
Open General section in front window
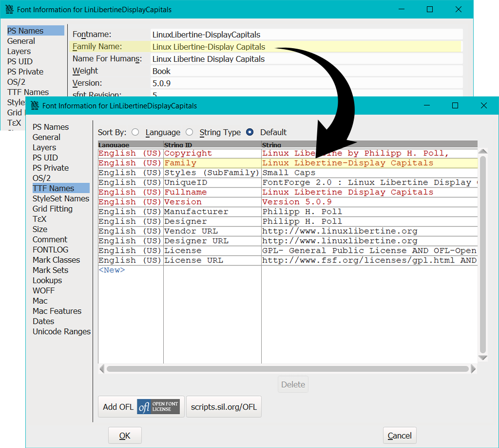click(46, 137)
